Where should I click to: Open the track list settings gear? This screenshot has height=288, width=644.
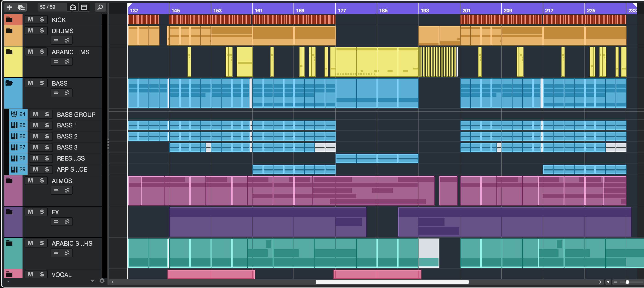coord(102,281)
